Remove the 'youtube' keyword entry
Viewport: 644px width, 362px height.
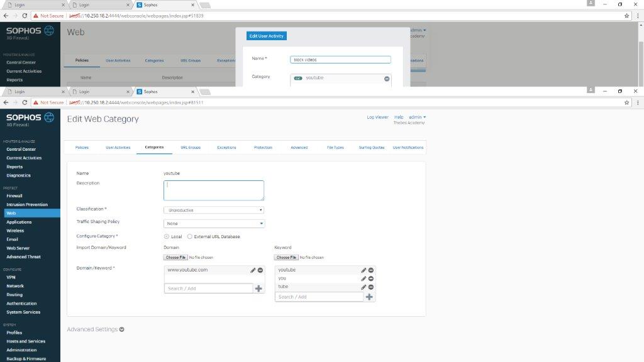click(371, 270)
